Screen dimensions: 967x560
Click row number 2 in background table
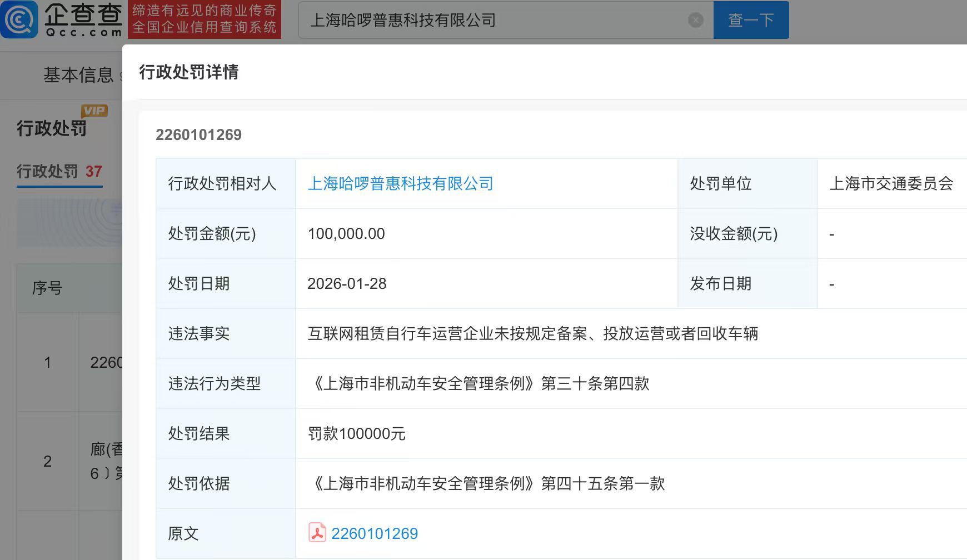tap(47, 461)
